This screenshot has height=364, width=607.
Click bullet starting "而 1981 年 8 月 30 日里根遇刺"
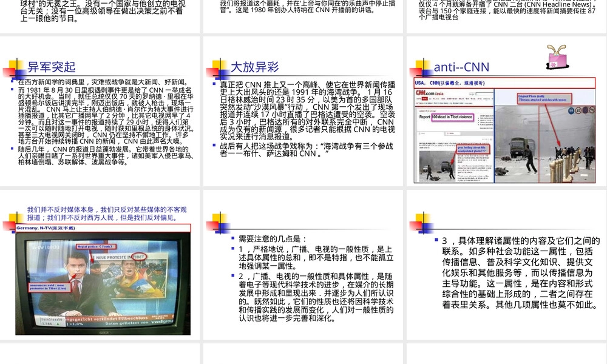(106, 116)
